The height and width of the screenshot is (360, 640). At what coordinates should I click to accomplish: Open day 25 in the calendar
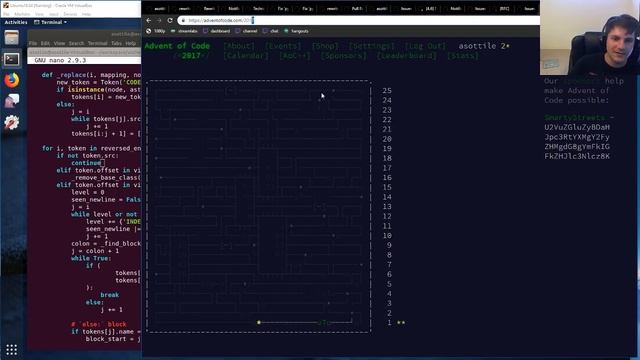(x=387, y=91)
